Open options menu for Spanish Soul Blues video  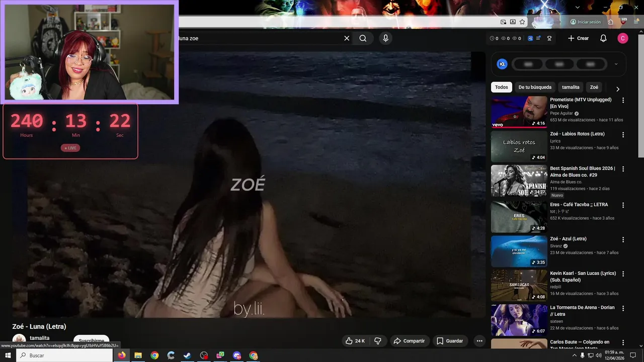pos(623,169)
